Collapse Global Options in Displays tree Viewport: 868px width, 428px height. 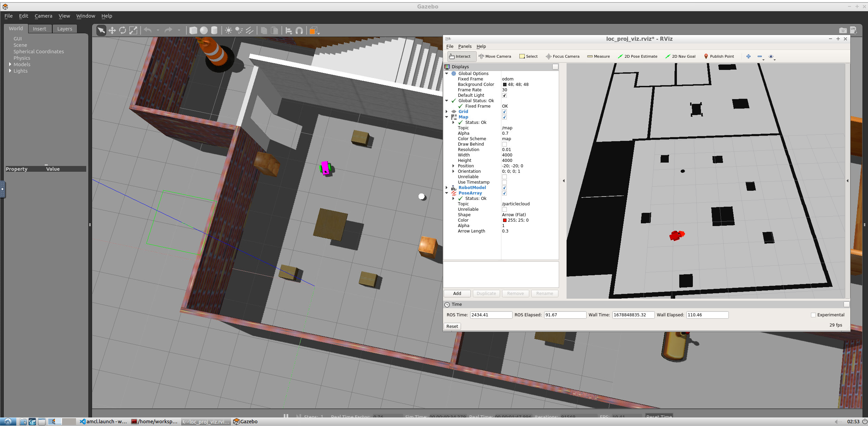click(447, 74)
